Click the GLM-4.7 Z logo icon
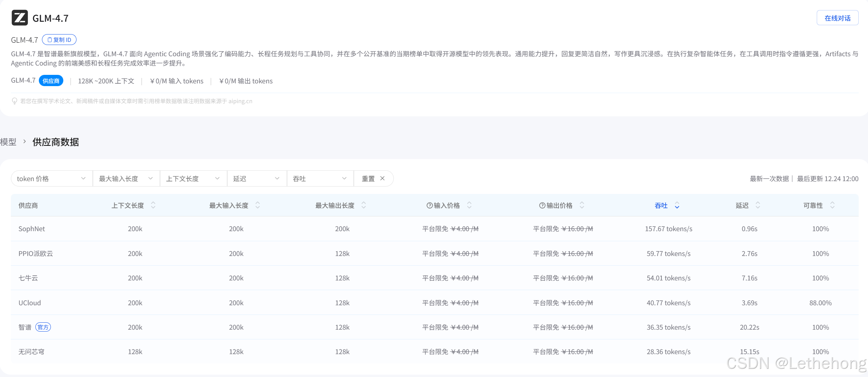 point(19,18)
